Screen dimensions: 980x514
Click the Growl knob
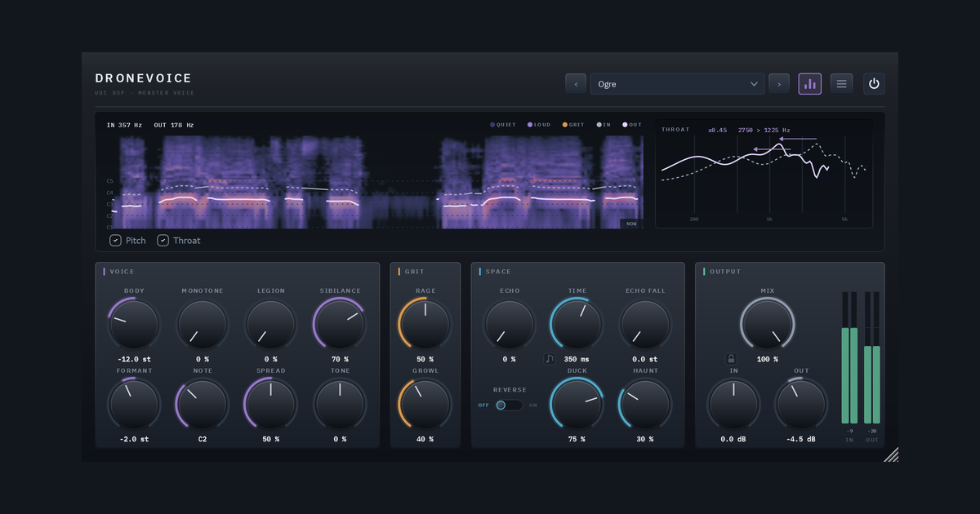click(x=425, y=404)
